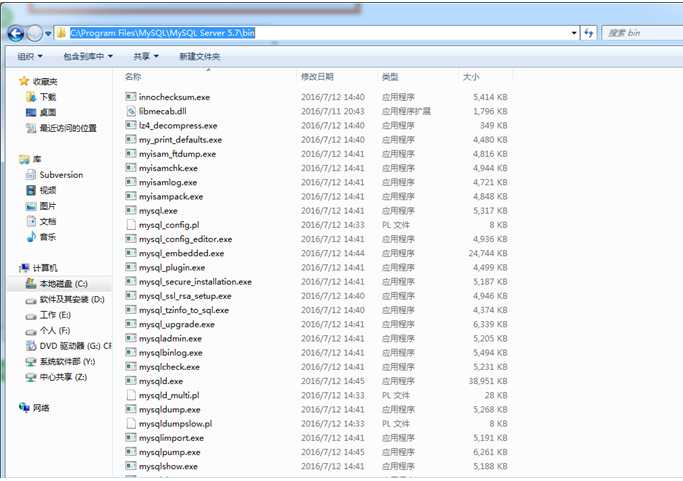683x481 pixels.
Task: Click the 音乐 note icon
Action: (31, 237)
